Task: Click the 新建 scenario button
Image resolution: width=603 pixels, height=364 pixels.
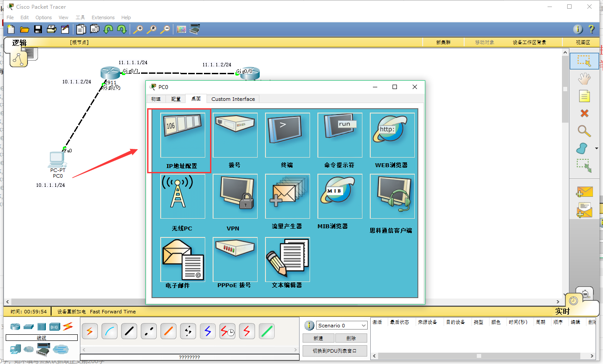Action: pos(318,338)
